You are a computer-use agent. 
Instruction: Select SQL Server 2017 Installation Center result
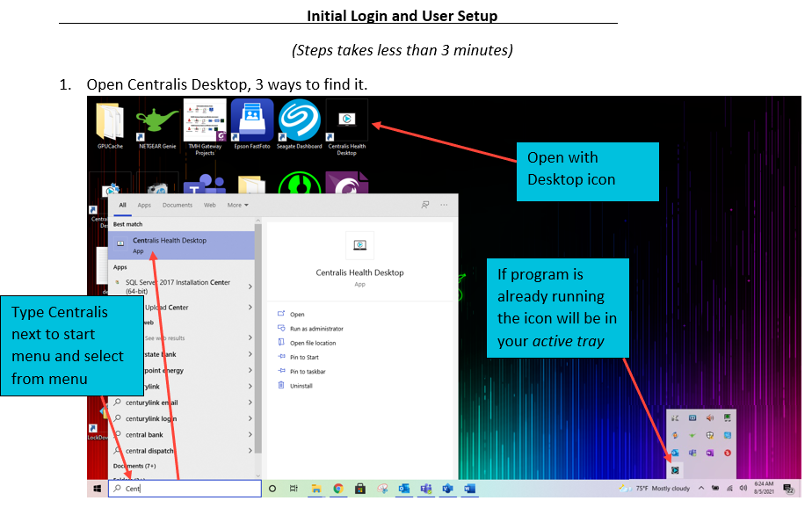(181, 287)
